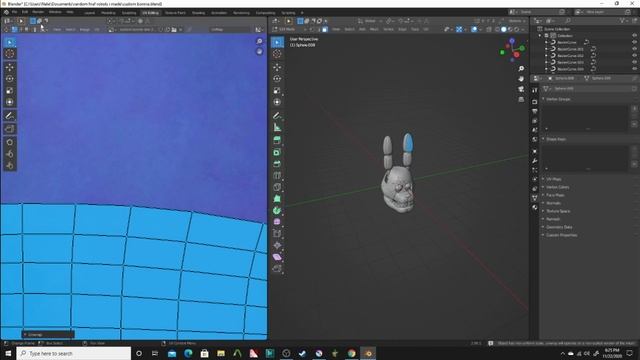Select the UV editor Cursor tool
Screen dimensions: 640x360
[x=10, y=53]
